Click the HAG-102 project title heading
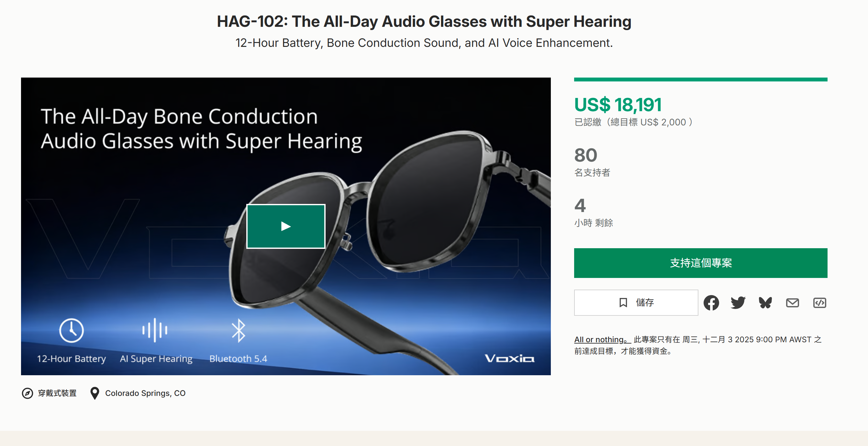Screen dimensions: 868x446 [x=424, y=22]
